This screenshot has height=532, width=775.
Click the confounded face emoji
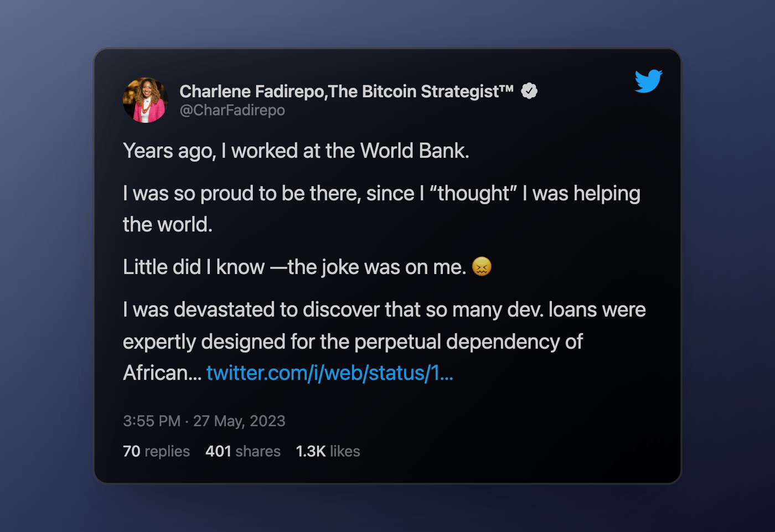[482, 267]
